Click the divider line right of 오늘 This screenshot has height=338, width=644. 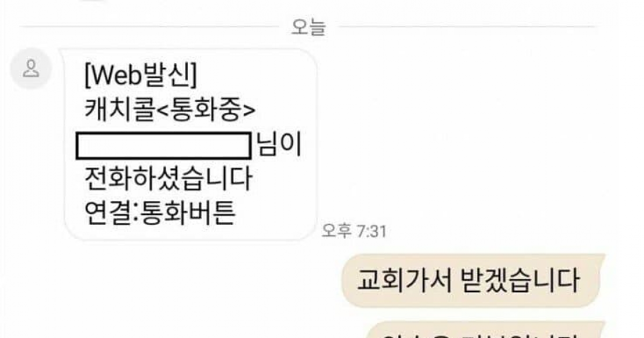[x=466, y=27]
